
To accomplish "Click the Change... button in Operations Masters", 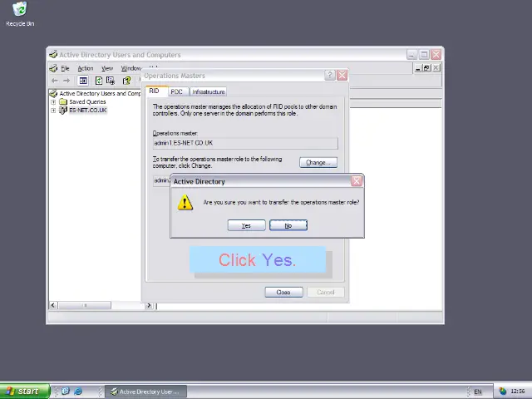I will pyautogui.click(x=318, y=163).
